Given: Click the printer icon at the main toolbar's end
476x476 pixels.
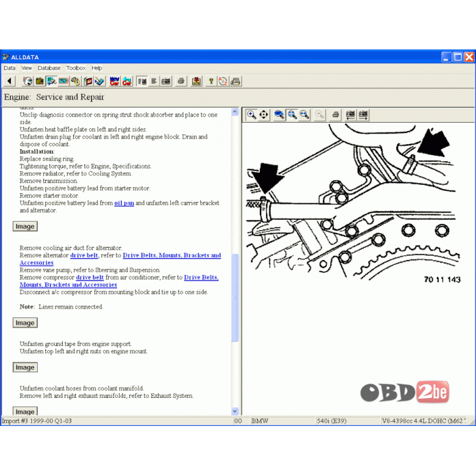Looking at the screenshot, I should click(x=236, y=81).
